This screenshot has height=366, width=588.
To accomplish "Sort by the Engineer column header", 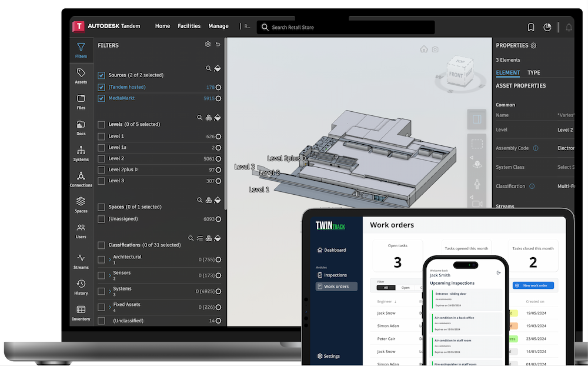I will (387, 301).
